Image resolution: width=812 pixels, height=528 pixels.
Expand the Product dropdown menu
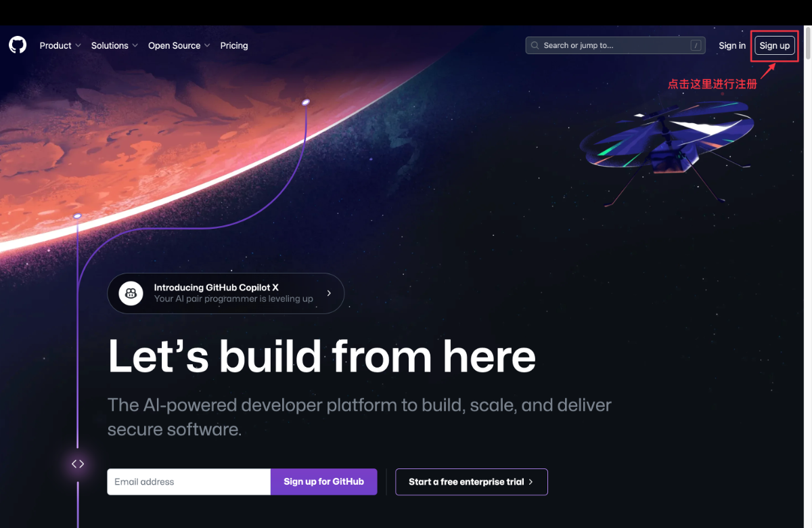[x=60, y=45]
